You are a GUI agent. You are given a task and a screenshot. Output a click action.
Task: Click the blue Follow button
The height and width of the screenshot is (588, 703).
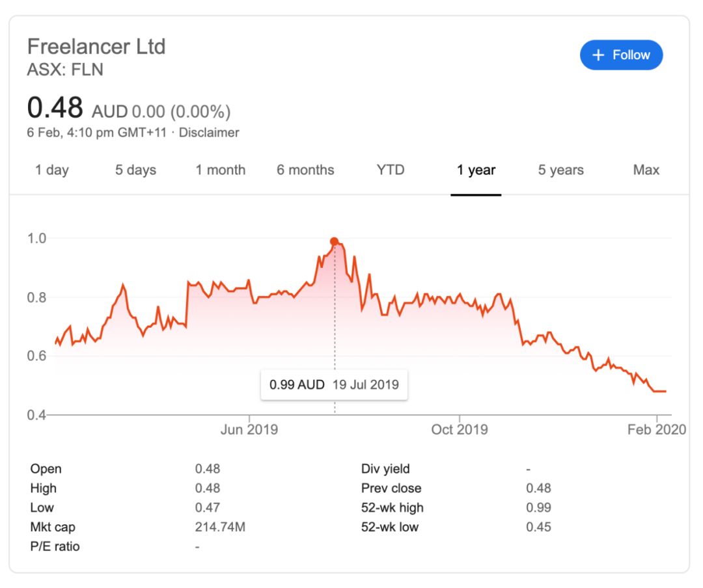coord(621,55)
